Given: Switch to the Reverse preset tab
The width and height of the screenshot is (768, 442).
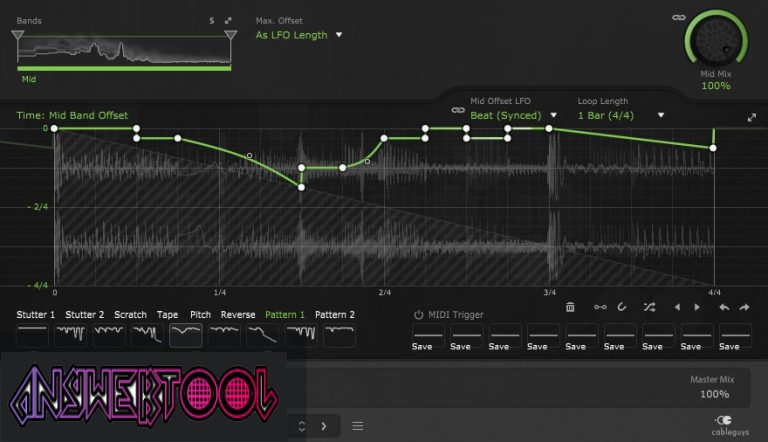Looking at the screenshot, I should tap(238, 315).
